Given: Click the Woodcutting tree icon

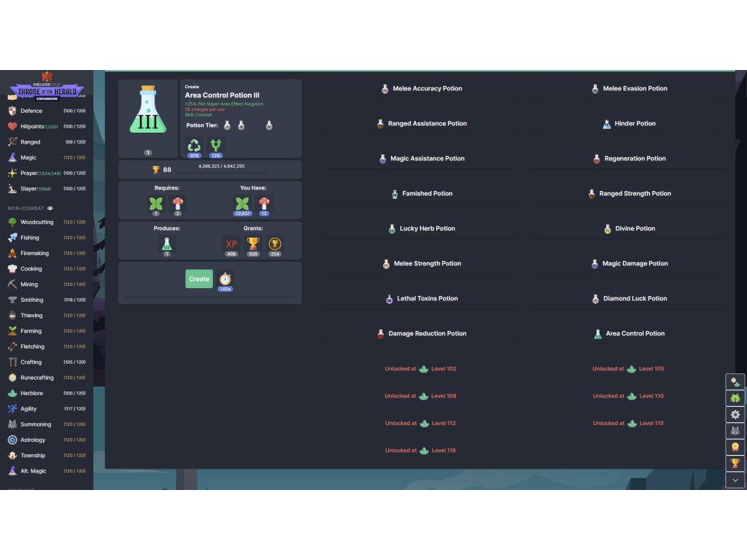Looking at the screenshot, I should 12,222.
